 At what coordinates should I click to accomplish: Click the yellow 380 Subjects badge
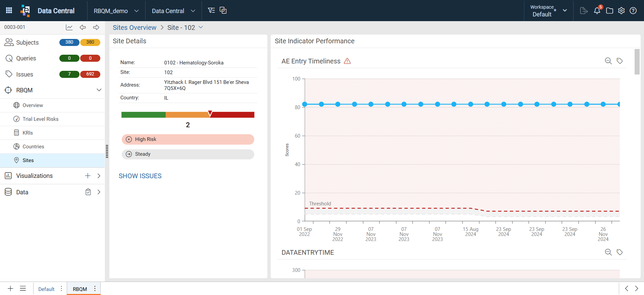pos(90,42)
